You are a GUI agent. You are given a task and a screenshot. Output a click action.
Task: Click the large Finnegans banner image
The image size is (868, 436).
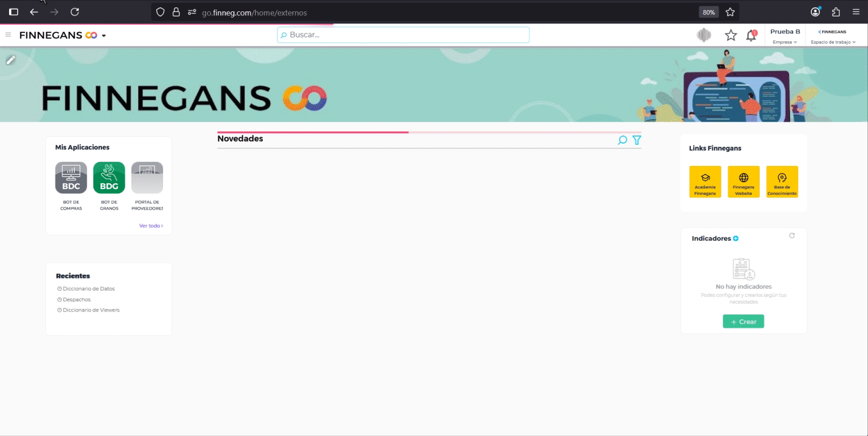click(x=434, y=85)
